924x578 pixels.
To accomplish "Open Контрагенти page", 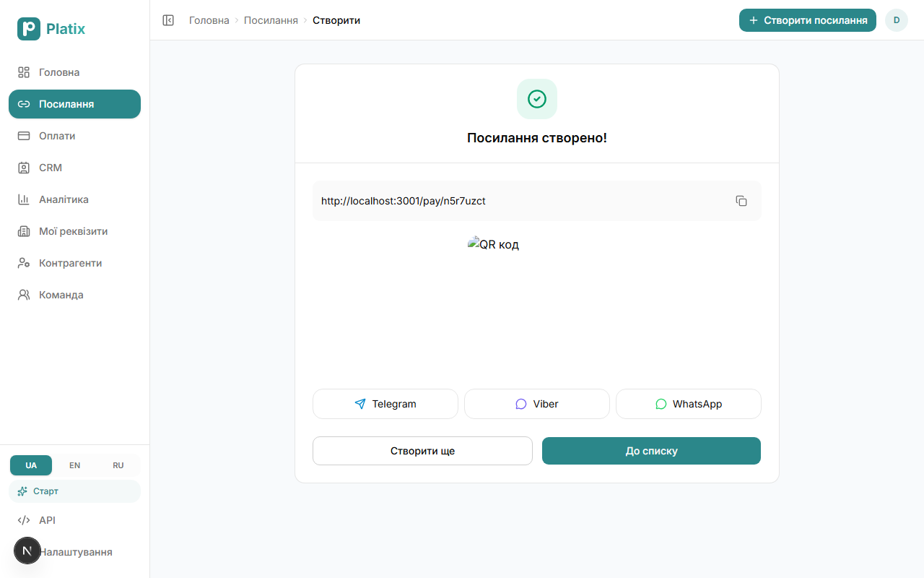I will click(x=74, y=263).
